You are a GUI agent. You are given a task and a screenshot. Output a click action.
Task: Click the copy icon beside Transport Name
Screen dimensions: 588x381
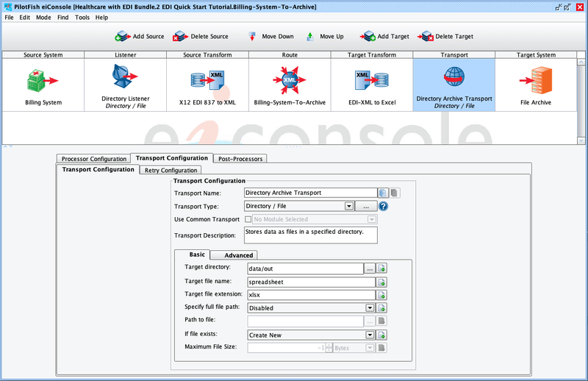(383, 193)
